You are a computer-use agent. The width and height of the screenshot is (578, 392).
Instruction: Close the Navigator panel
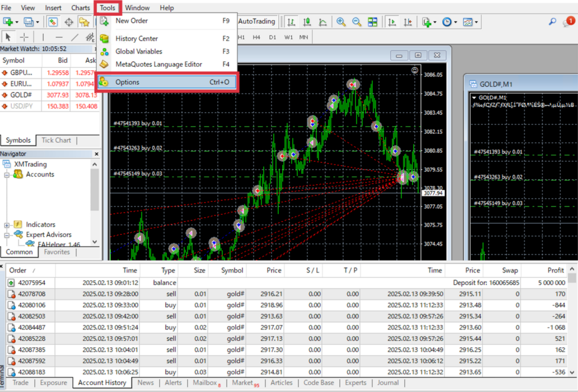tap(97, 154)
